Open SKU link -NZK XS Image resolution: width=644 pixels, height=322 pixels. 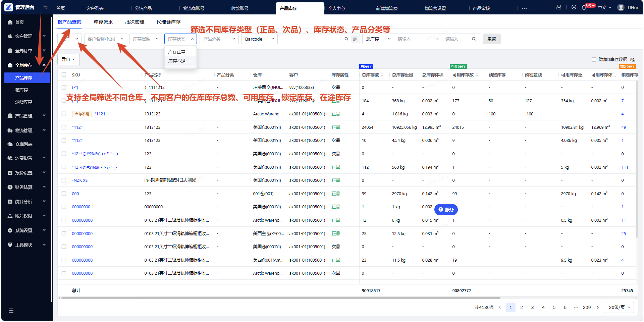tap(80, 180)
